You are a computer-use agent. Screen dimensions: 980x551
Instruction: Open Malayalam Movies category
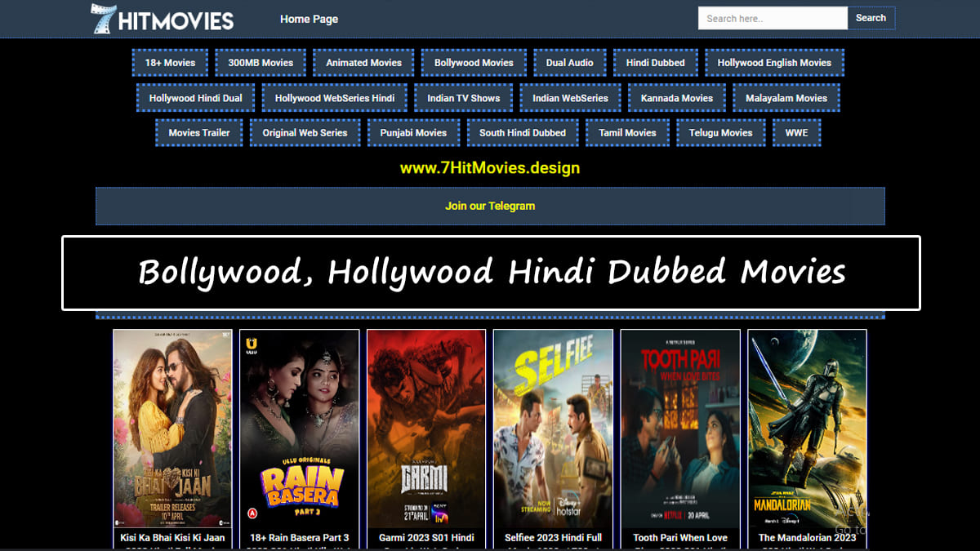(786, 98)
